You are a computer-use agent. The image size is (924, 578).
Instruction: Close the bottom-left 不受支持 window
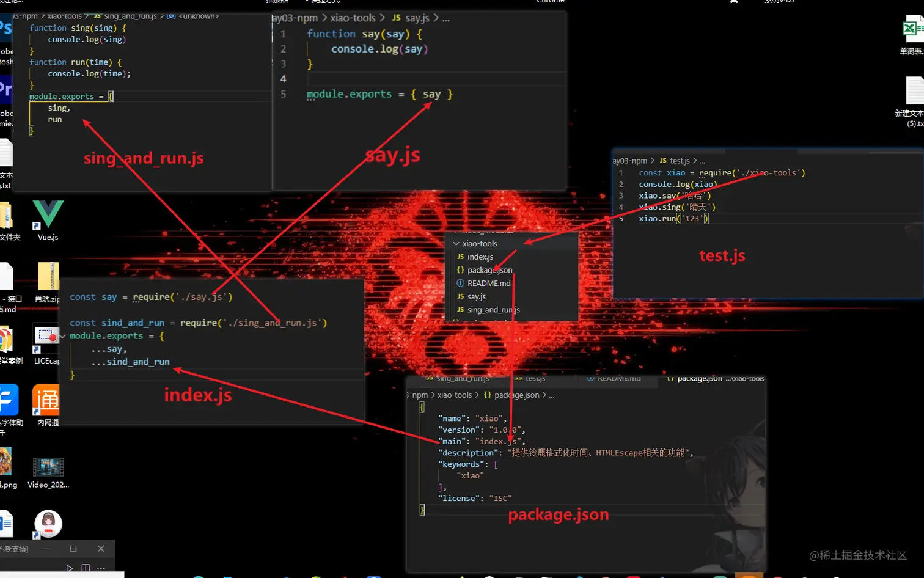click(x=101, y=549)
